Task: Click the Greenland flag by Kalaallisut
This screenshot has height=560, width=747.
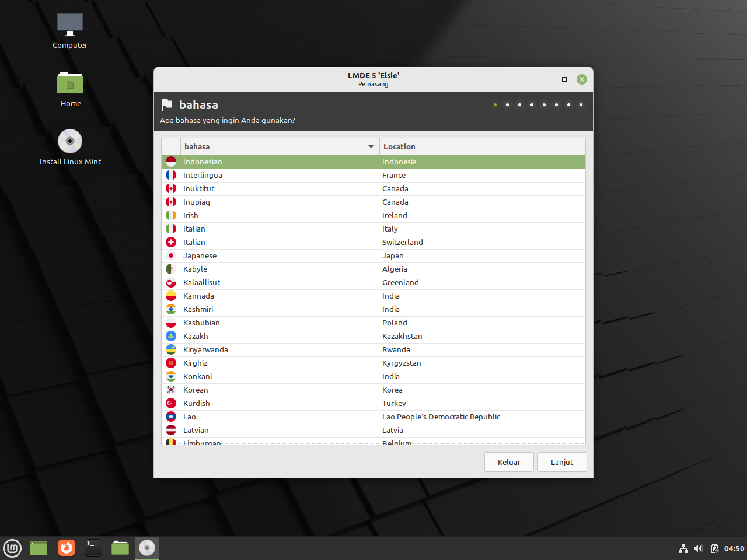Action: 171,282
